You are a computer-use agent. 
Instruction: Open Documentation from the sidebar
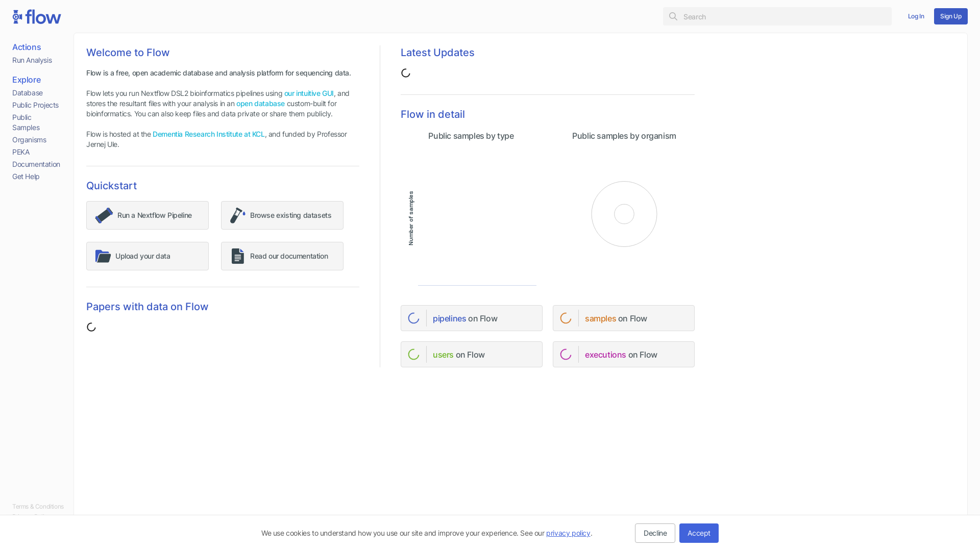click(x=36, y=164)
